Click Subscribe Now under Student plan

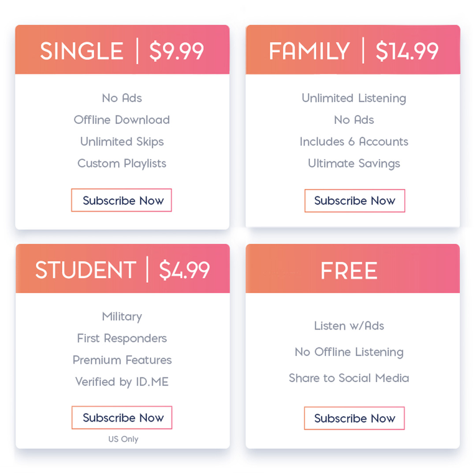tap(122, 417)
